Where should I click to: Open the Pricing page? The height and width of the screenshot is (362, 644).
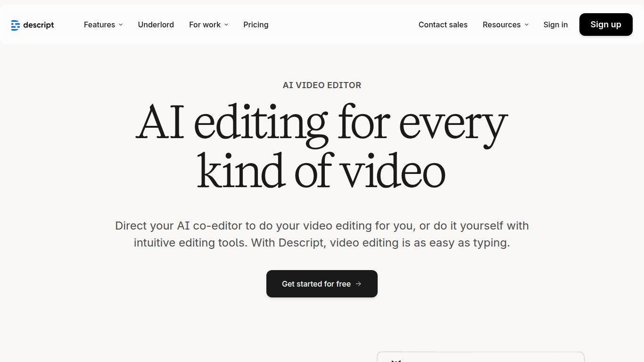pyautogui.click(x=256, y=25)
